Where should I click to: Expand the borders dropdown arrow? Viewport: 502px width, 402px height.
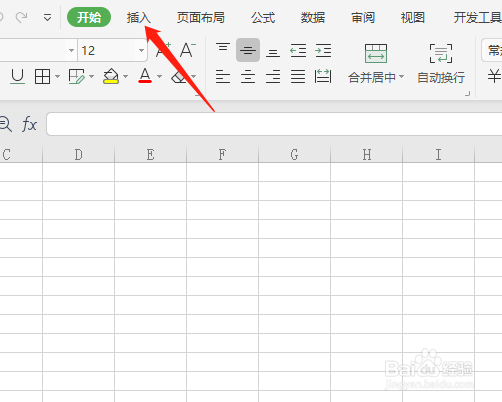(x=57, y=77)
